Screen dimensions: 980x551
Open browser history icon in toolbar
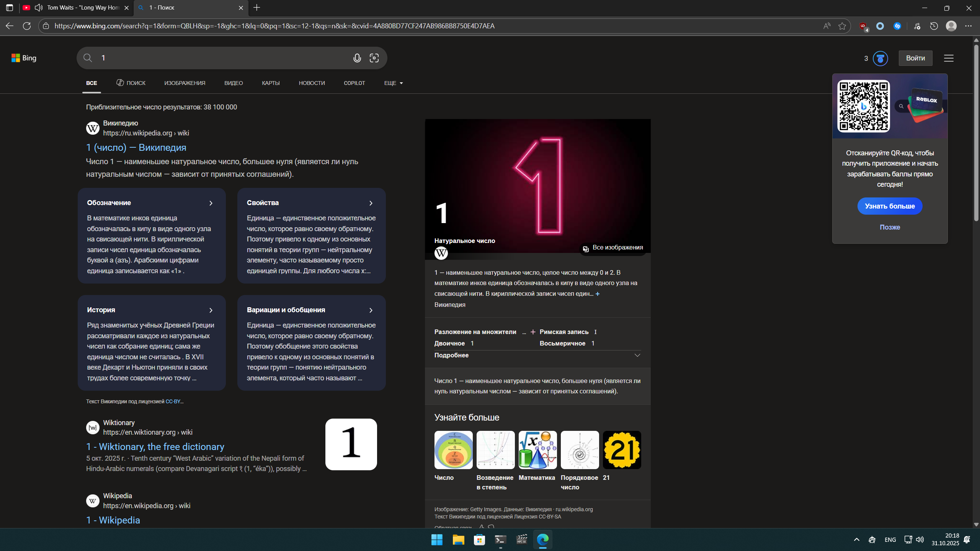pyautogui.click(x=934, y=26)
